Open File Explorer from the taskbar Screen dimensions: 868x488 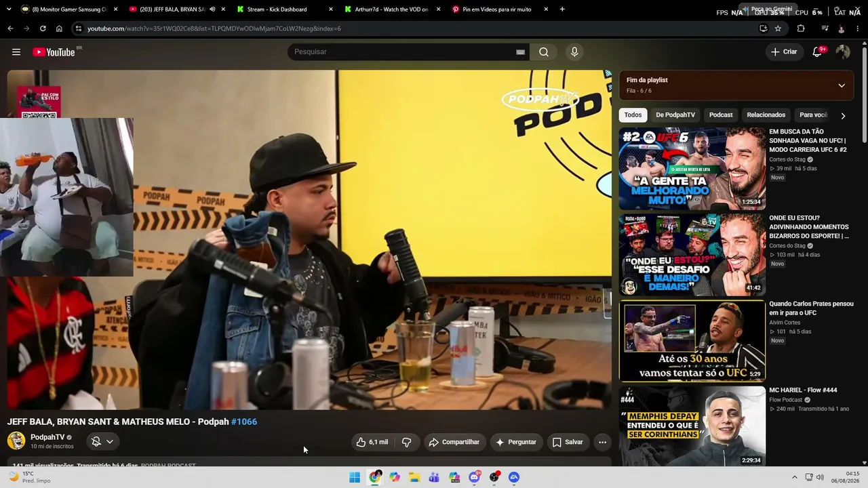point(414,477)
